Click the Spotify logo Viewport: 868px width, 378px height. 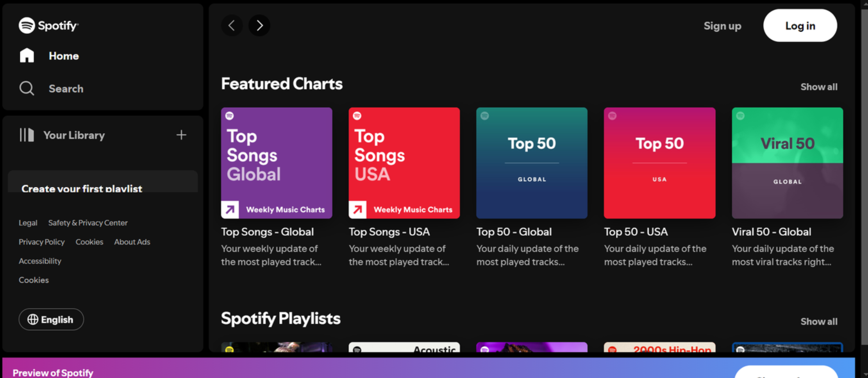coord(48,25)
